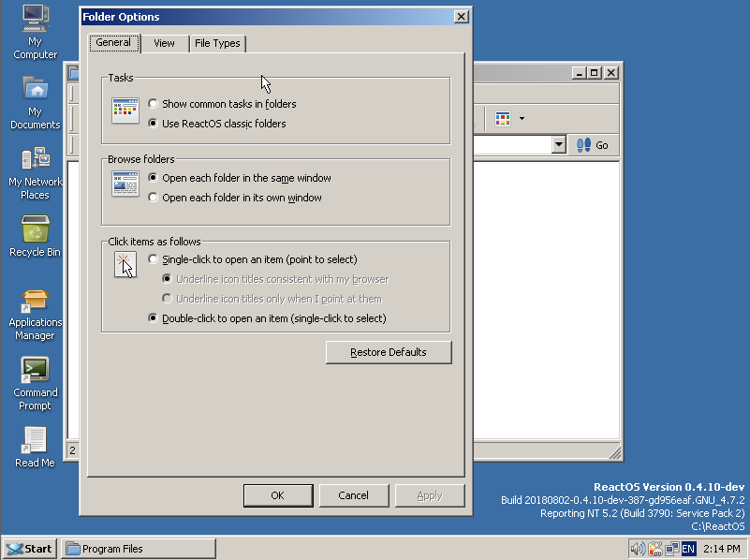Choose Single-click to open an item
Image resolution: width=750 pixels, height=560 pixels.
154,259
